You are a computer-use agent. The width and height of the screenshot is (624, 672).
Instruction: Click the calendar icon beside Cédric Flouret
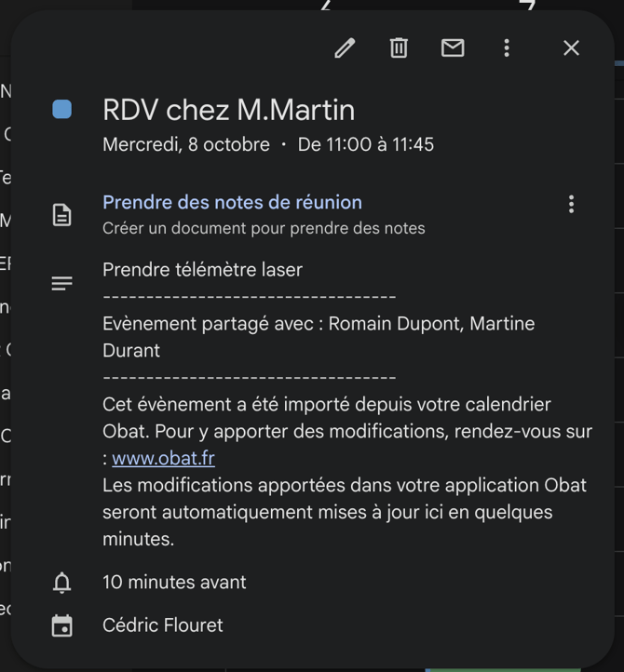coord(62,626)
